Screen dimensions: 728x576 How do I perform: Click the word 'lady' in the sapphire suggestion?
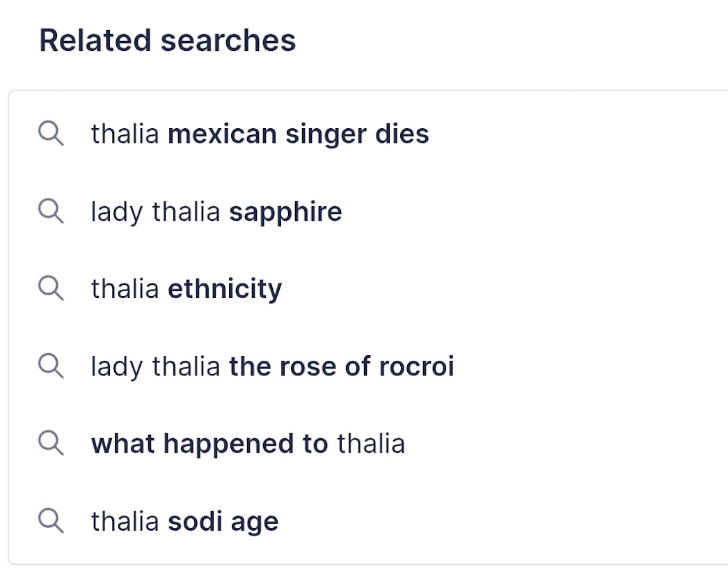tap(116, 212)
